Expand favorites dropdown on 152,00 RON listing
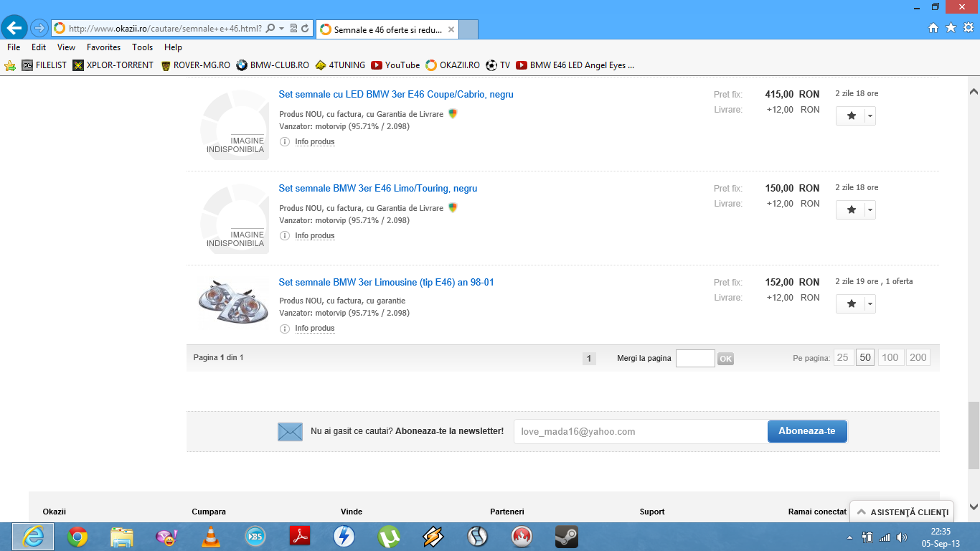 pos(870,303)
